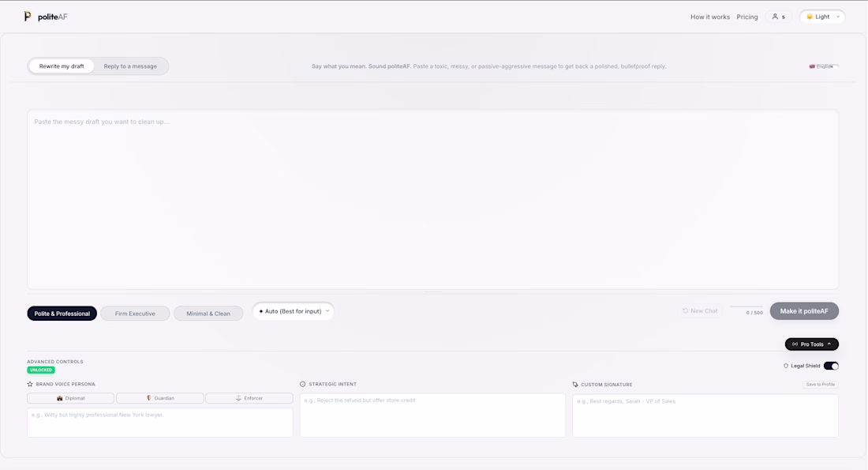Focus the Custom Signature text field
Screen dimensions: 868x470
705,415
